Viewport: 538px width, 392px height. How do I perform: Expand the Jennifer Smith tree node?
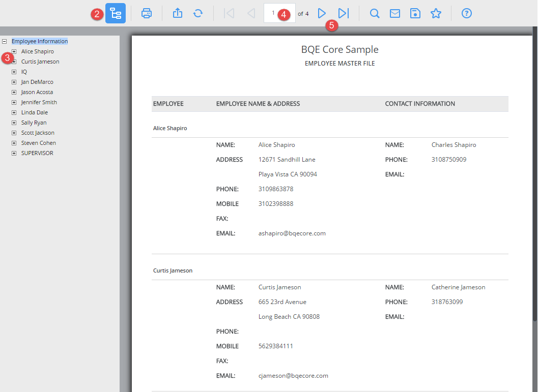pyautogui.click(x=14, y=102)
